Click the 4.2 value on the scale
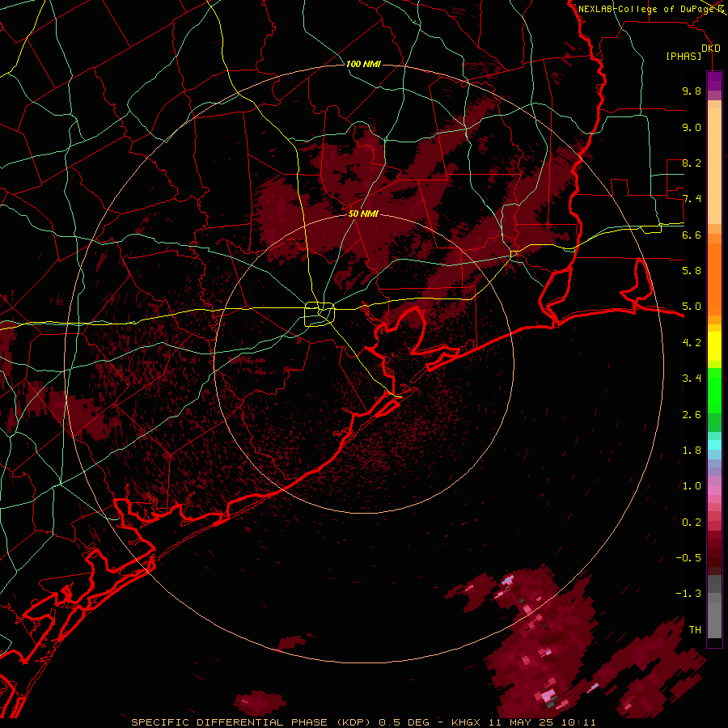This screenshot has height=728, width=728. click(x=692, y=343)
